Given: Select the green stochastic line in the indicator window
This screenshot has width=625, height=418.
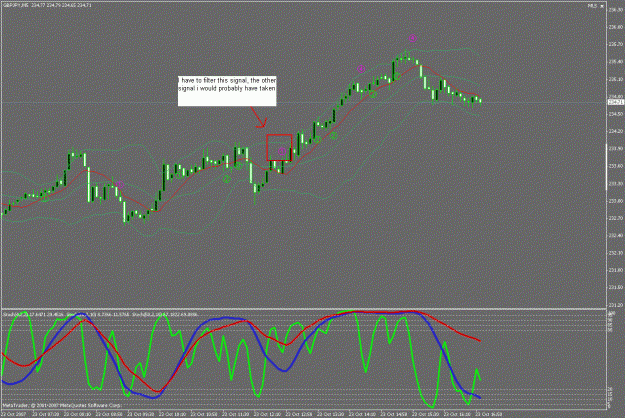Looking at the screenshot, I should (365, 371).
